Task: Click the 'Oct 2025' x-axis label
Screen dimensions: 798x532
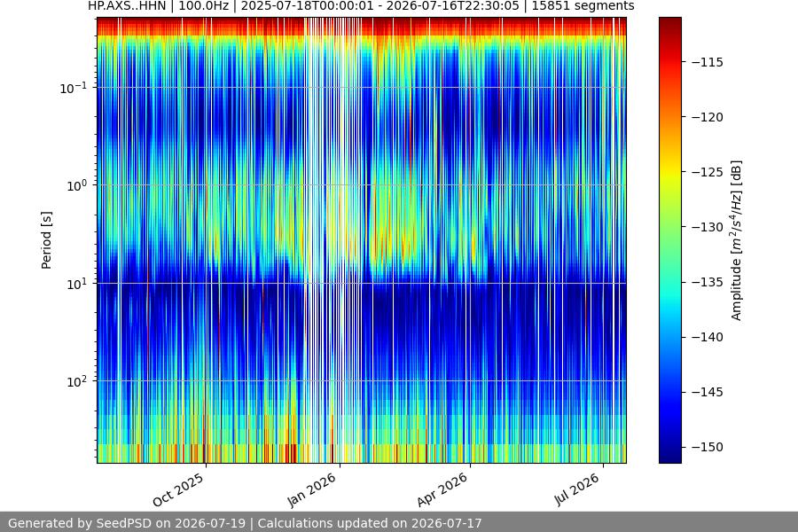Action: [178, 489]
